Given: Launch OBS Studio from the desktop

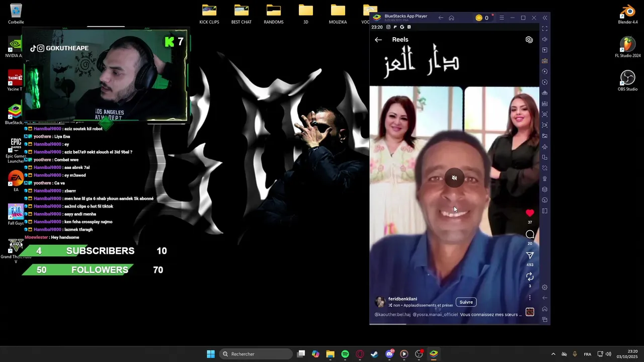Looking at the screenshot, I should [x=628, y=80].
